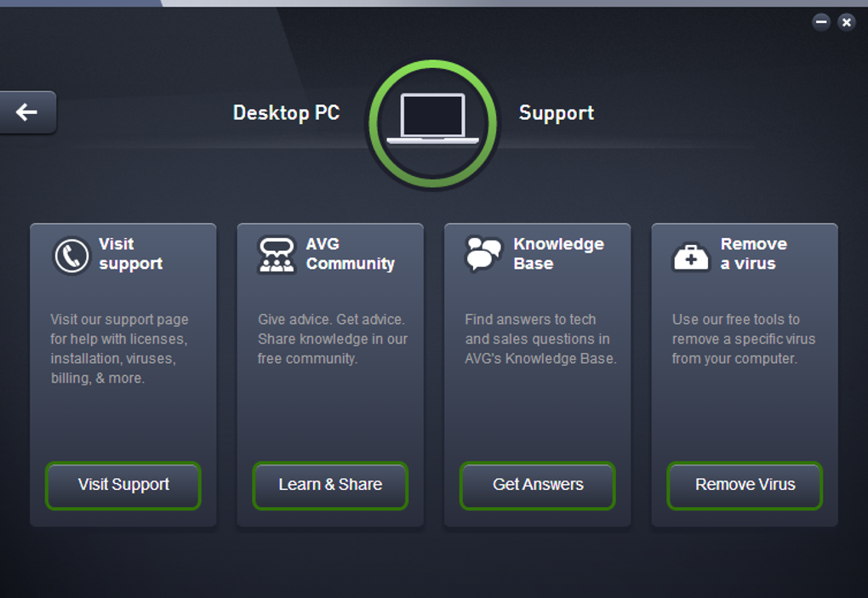This screenshot has height=598, width=868.
Task: Select the 'Desktop PC' heading text
Action: point(286,113)
